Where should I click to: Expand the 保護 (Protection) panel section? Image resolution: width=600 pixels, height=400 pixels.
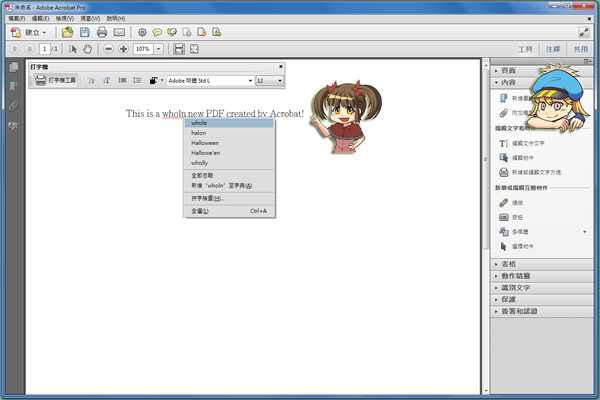542,299
